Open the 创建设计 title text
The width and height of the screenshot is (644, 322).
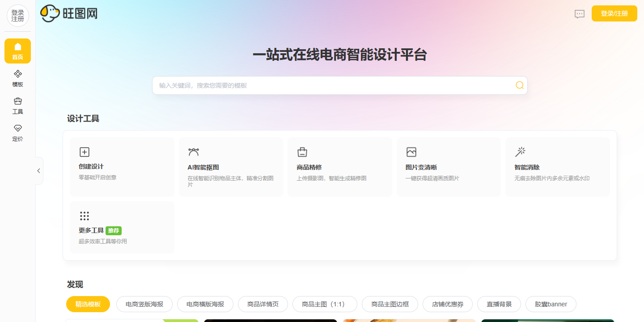pos(91,166)
